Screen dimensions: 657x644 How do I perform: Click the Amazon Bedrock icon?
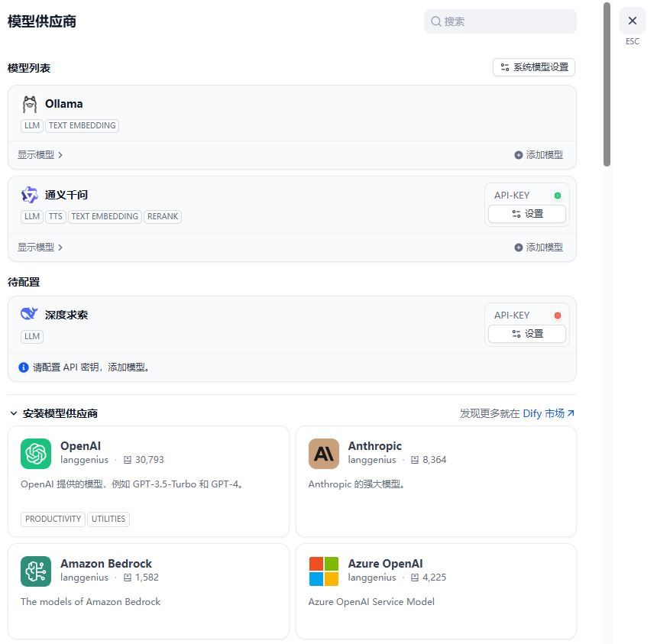[x=36, y=571]
